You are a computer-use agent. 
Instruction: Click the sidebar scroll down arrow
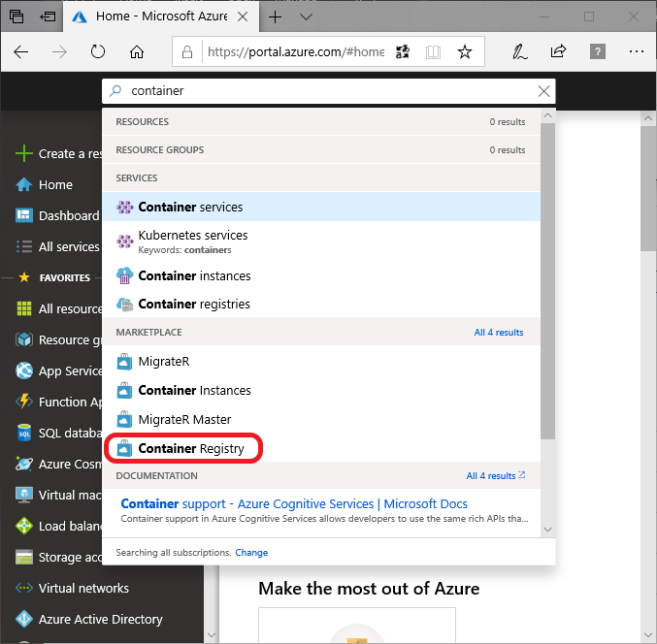click(x=212, y=635)
